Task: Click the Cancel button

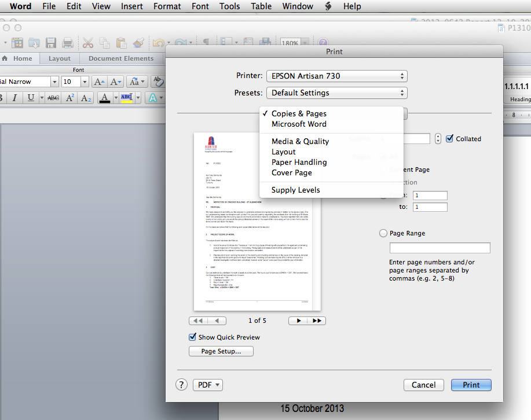Action: [424, 385]
